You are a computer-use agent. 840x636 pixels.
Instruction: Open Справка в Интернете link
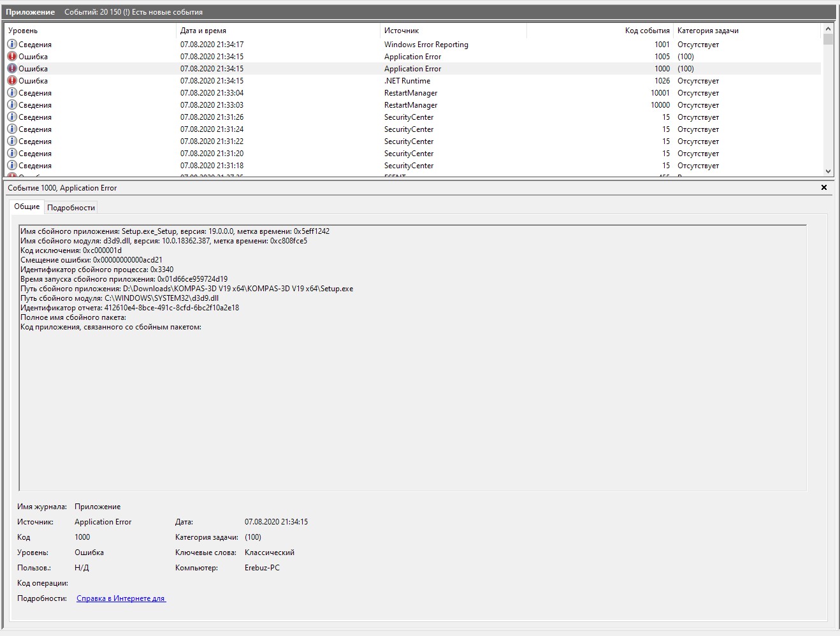pos(121,598)
